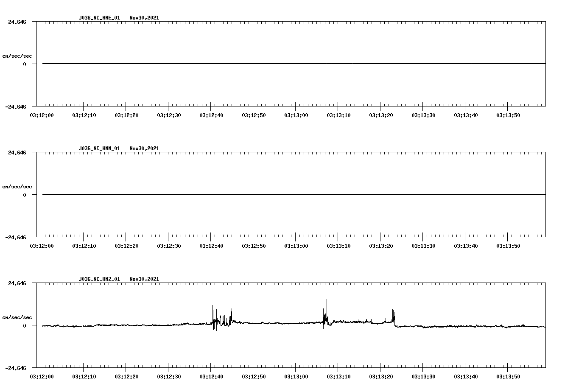The width and height of the screenshot is (576, 392).
Task: Click the -24.646 lower limit on HNZ plot
Action: click(16, 368)
